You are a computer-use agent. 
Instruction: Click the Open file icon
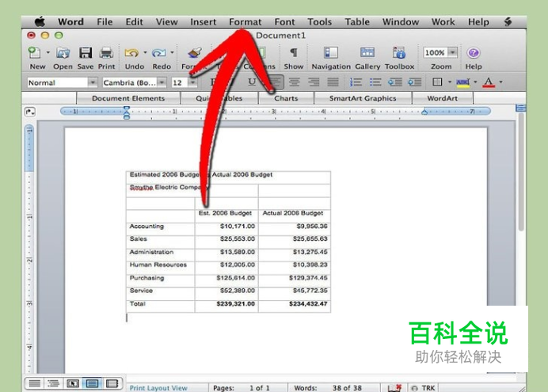[63, 53]
